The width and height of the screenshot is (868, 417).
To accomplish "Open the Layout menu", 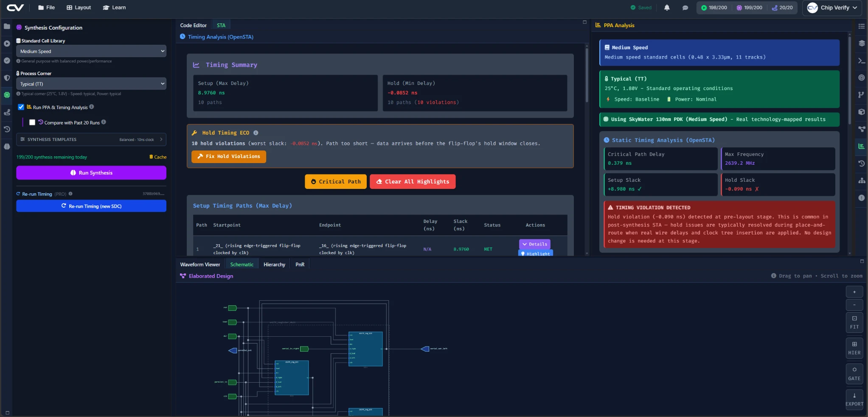I will point(79,8).
